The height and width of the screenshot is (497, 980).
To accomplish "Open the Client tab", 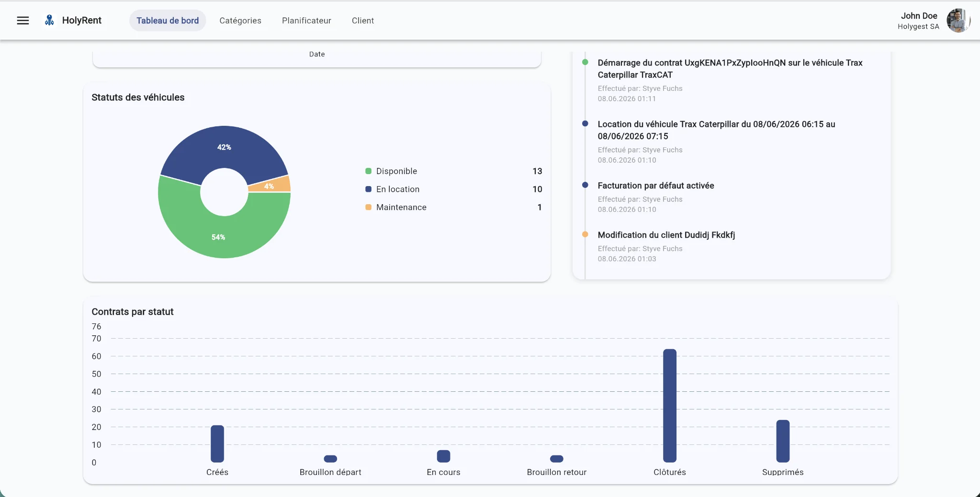I will [x=363, y=21].
